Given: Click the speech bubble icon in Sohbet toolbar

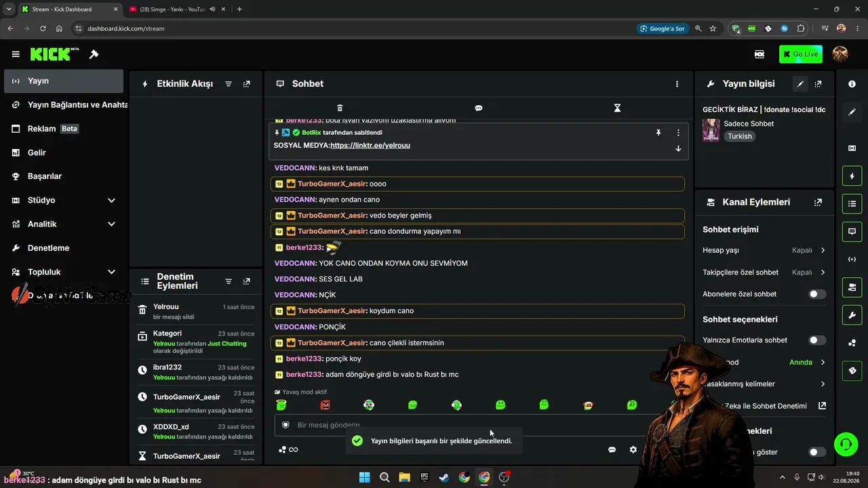Looking at the screenshot, I should coord(479,108).
